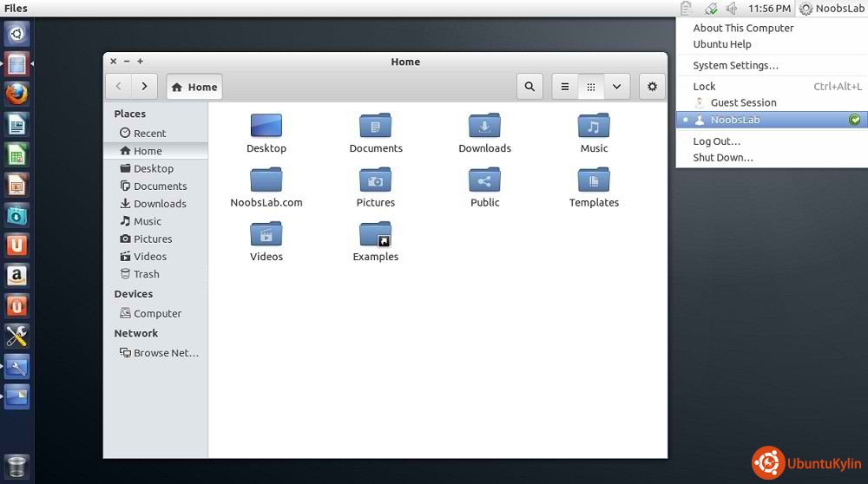The width and height of the screenshot is (868, 484).
Task: Click Browse Network in the sidebar
Action: [165, 353]
